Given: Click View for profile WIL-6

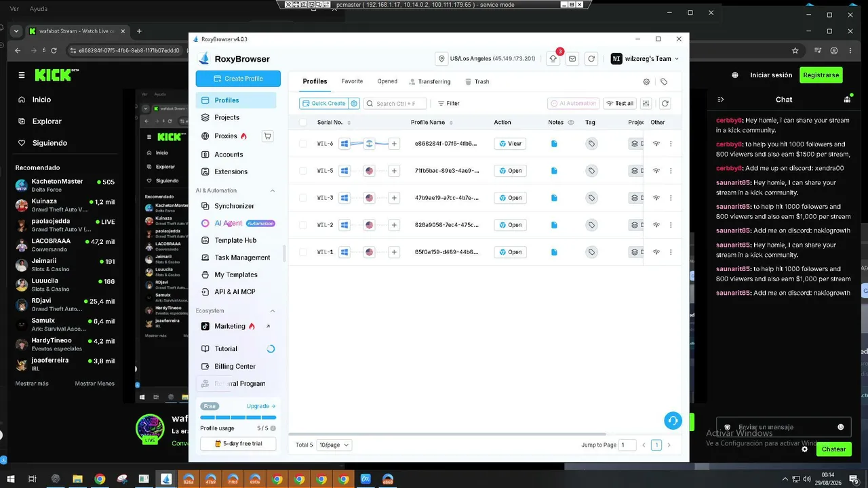Looking at the screenshot, I should pos(510,144).
